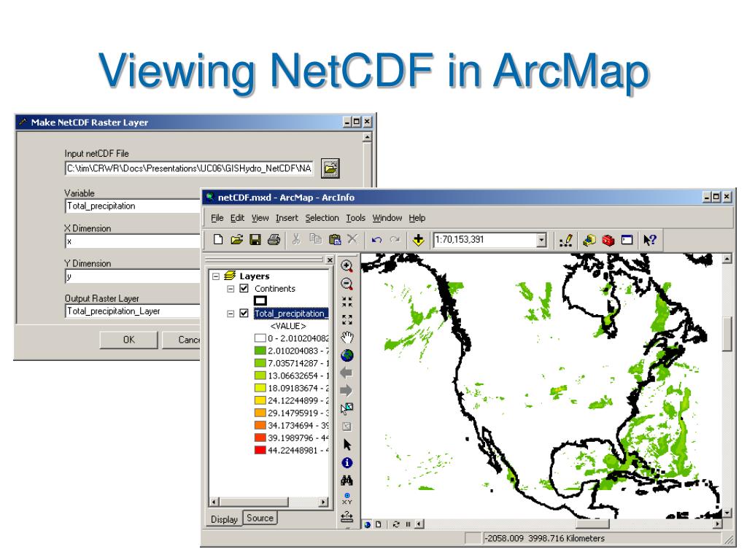747x560 pixels.
Task: Collapse the Continents layer node
Action: pos(231,289)
